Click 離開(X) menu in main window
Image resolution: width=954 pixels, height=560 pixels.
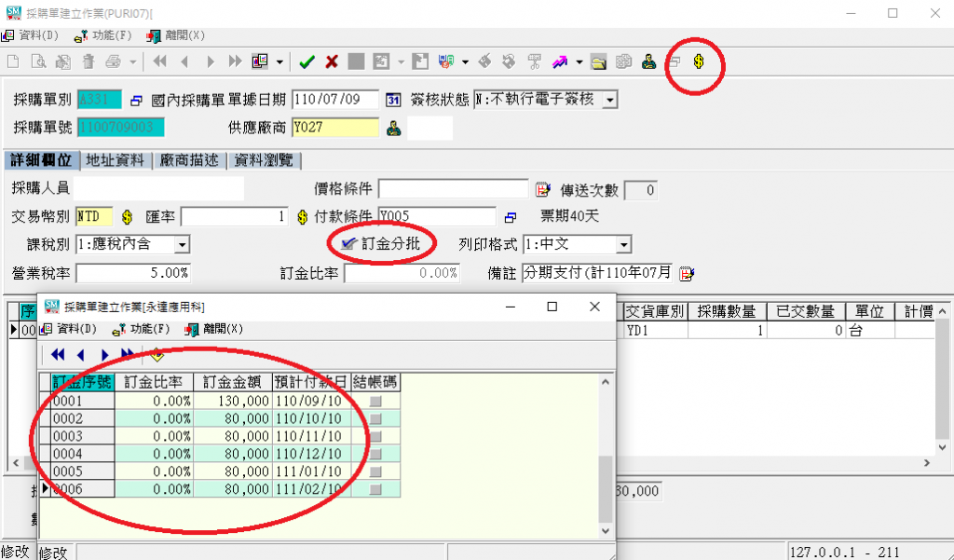(x=175, y=36)
